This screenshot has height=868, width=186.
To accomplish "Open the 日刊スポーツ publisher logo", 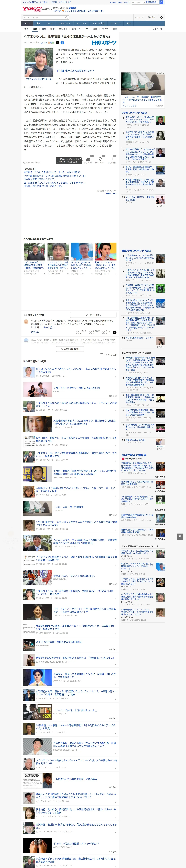I will pos(104,43).
